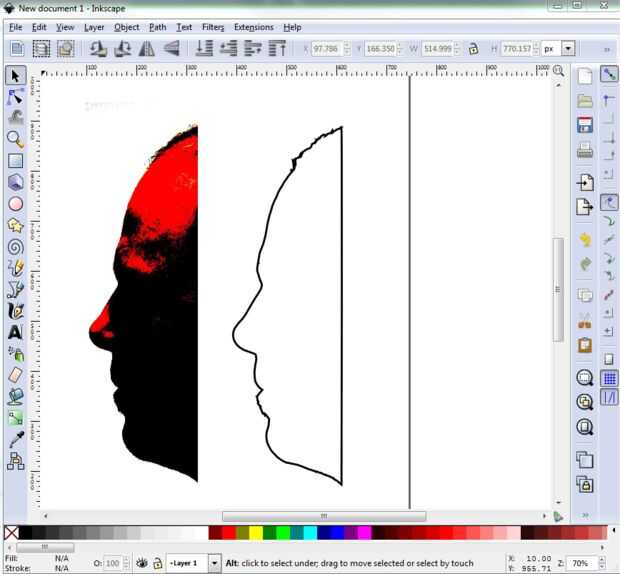Expand the commands bar overflow chevron
Screen dimensions: 620x574
pyautogui.click(x=586, y=515)
